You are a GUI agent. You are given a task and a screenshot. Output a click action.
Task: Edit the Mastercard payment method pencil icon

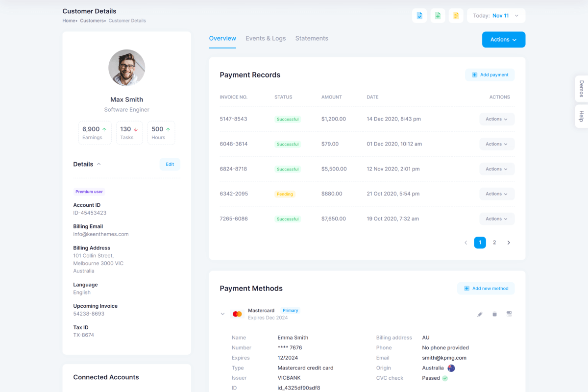(480, 314)
